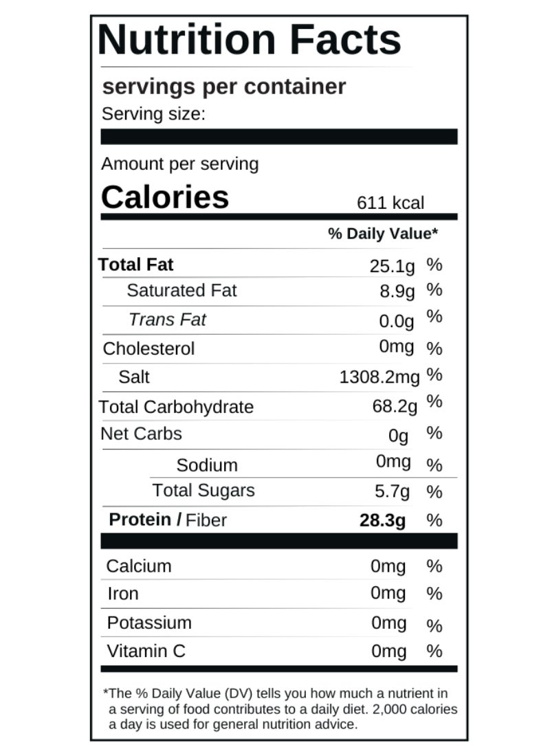Select the Total Fat row label
The width and height of the screenshot is (550, 756).
click(136, 265)
